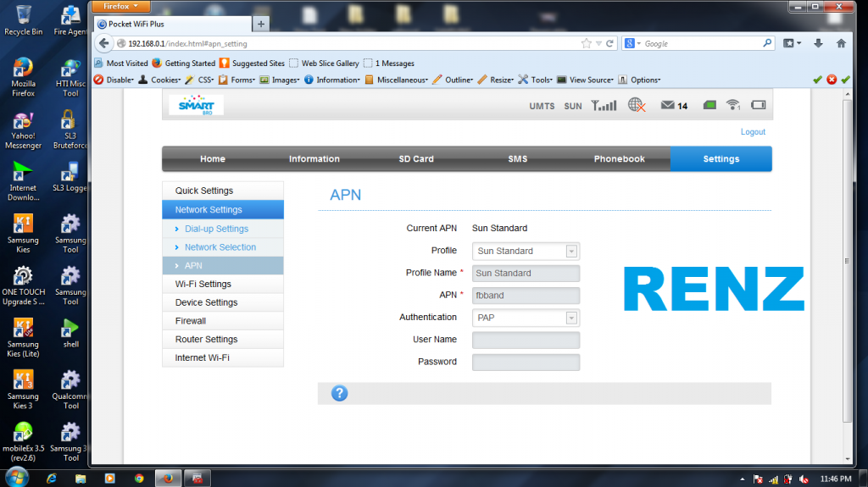Expand the Outline web developer menu
Viewport: 868px width, 487px height.
click(453, 80)
